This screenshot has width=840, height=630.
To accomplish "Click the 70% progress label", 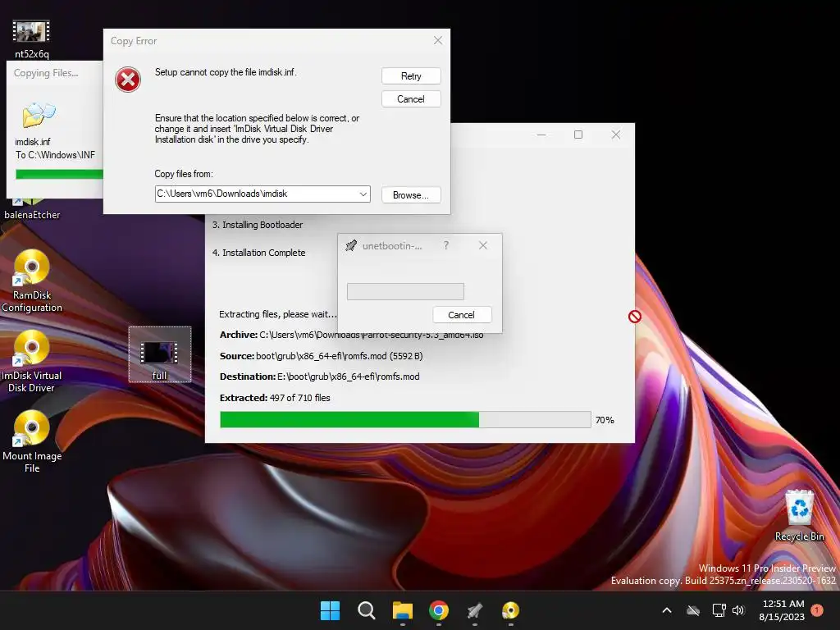I will click(605, 420).
